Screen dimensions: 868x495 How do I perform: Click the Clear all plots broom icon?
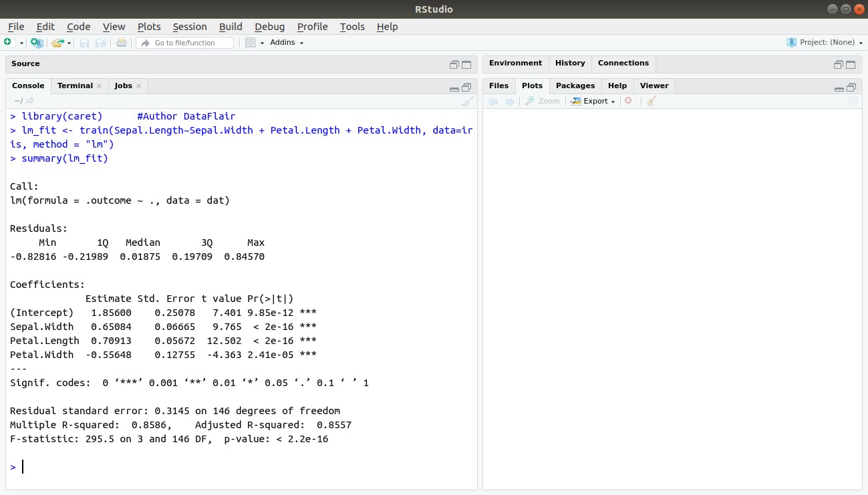coord(652,101)
